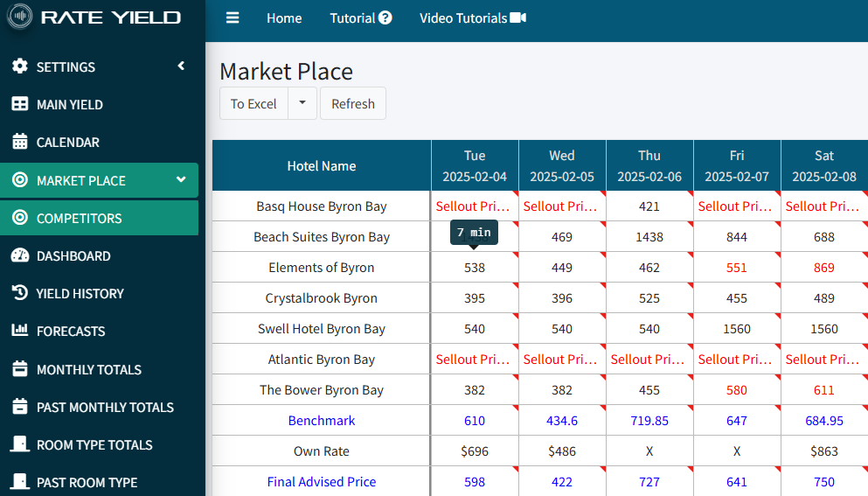Click the Calendar sidebar icon
Image resolution: width=868 pixels, height=496 pixels.
[20, 143]
